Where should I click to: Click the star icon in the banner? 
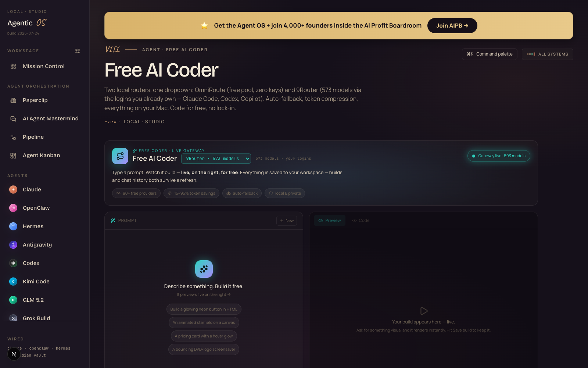(204, 25)
